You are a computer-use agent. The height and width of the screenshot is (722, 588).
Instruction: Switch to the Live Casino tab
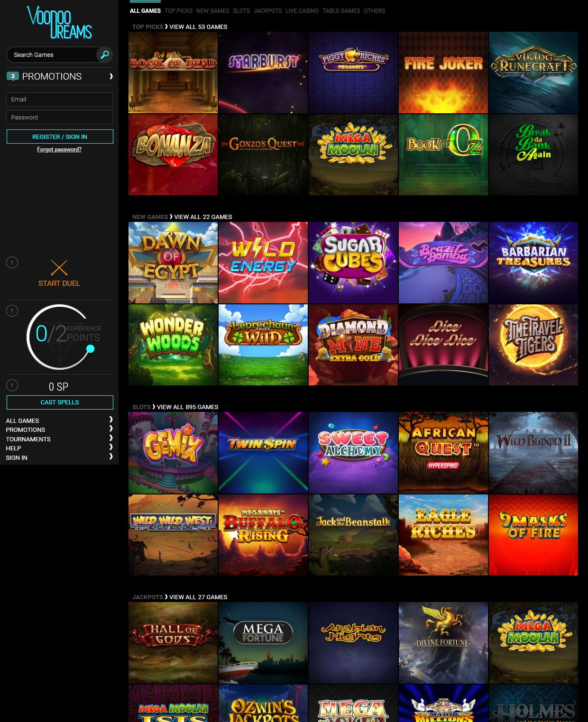pyautogui.click(x=302, y=11)
